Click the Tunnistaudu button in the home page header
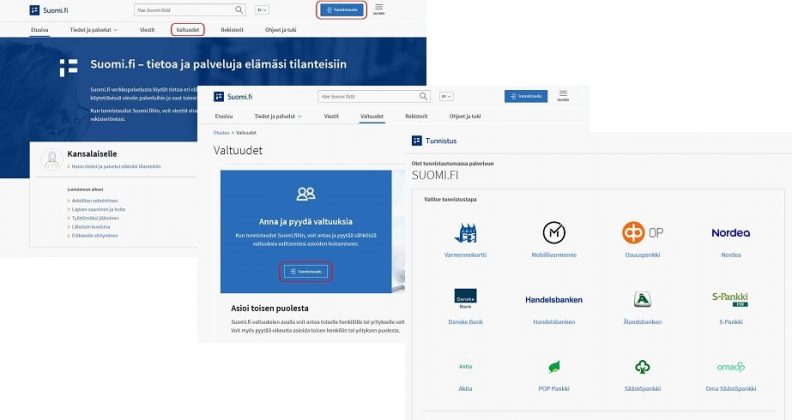792x420 pixels. (x=342, y=10)
